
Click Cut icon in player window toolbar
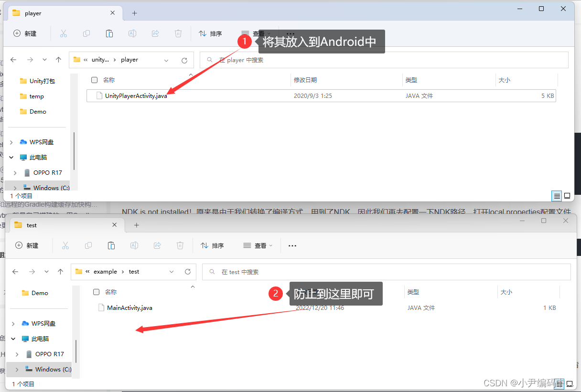[x=64, y=33]
